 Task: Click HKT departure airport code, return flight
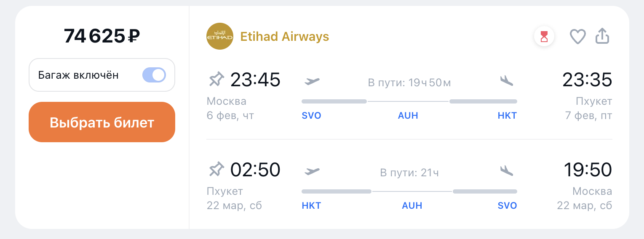(311, 206)
